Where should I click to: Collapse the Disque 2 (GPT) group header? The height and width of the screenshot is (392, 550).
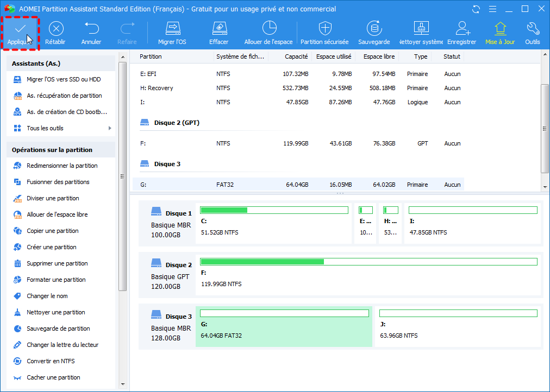176,123
